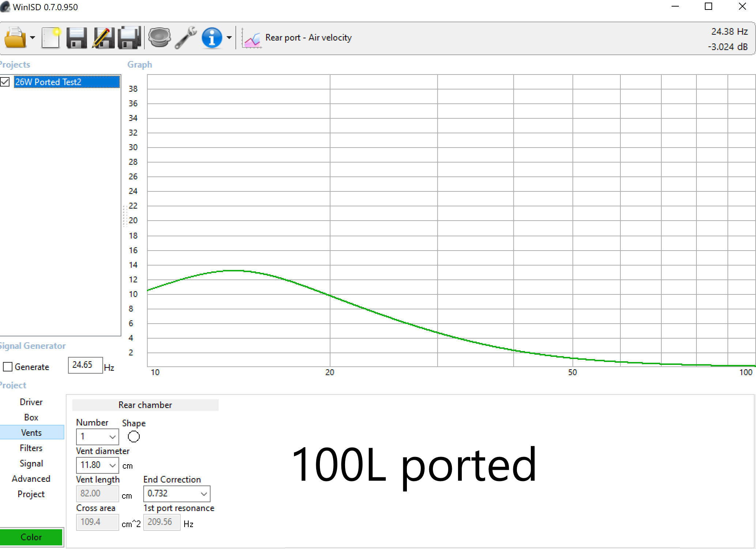Click the 1st port resonance field

(162, 522)
